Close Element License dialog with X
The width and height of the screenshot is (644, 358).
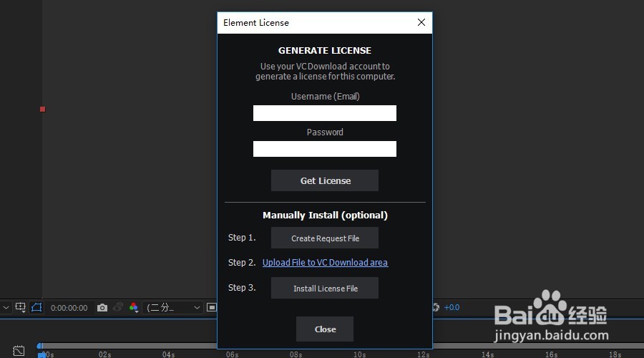point(421,22)
